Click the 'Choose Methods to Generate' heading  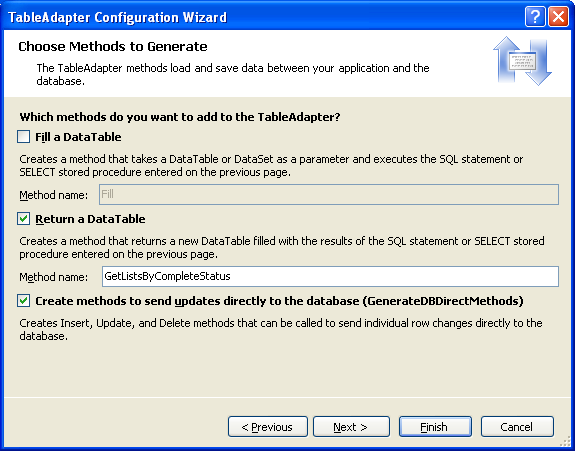(113, 47)
